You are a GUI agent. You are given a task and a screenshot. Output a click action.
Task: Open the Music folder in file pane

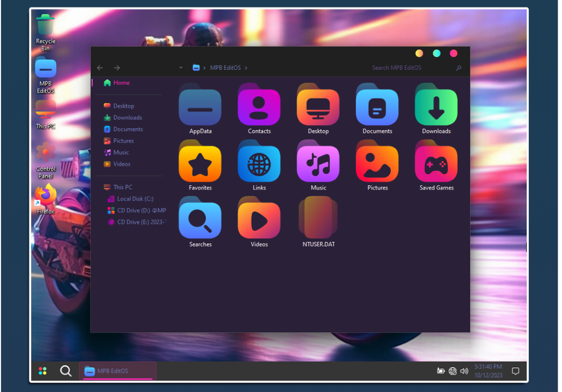click(318, 165)
